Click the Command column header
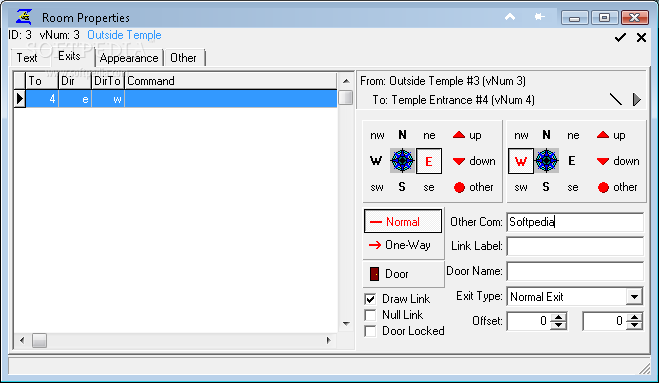Image resolution: width=659 pixels, height=383 pixels. click(231, 81)
